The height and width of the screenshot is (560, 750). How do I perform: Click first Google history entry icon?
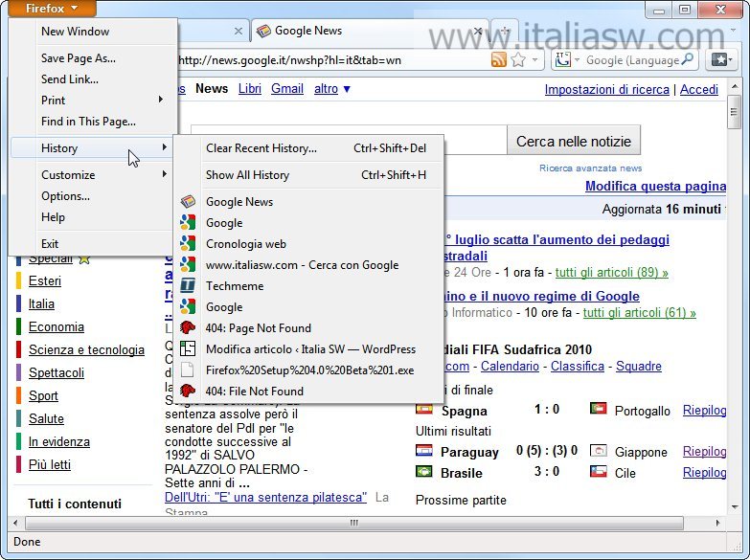pos(188,222)
